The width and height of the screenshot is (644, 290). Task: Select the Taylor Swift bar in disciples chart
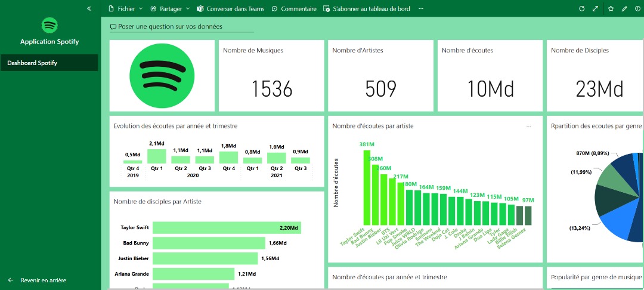(x=227, y=228)
